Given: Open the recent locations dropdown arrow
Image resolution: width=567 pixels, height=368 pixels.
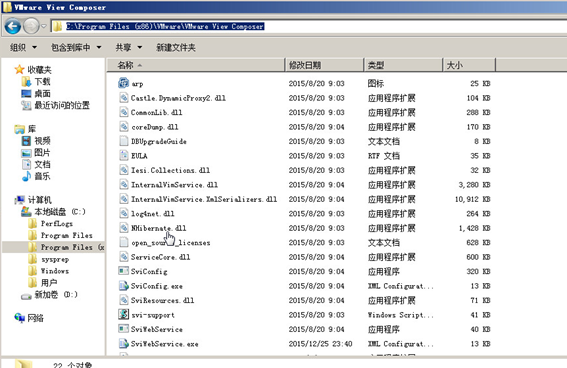Looking at the screenshot, I should click(x=44, y=26).
